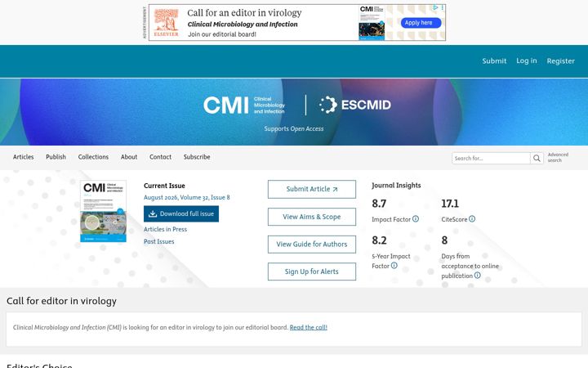Click the journal cover thumbnail
This screenshot has width=588, height=368.
103,212
